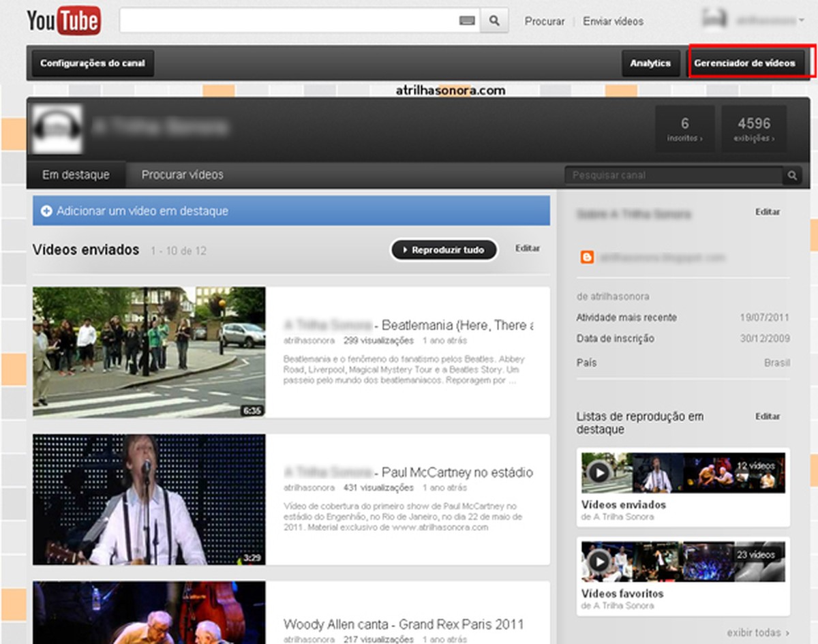Click the 3:29 duration badge

click(252, 558)
